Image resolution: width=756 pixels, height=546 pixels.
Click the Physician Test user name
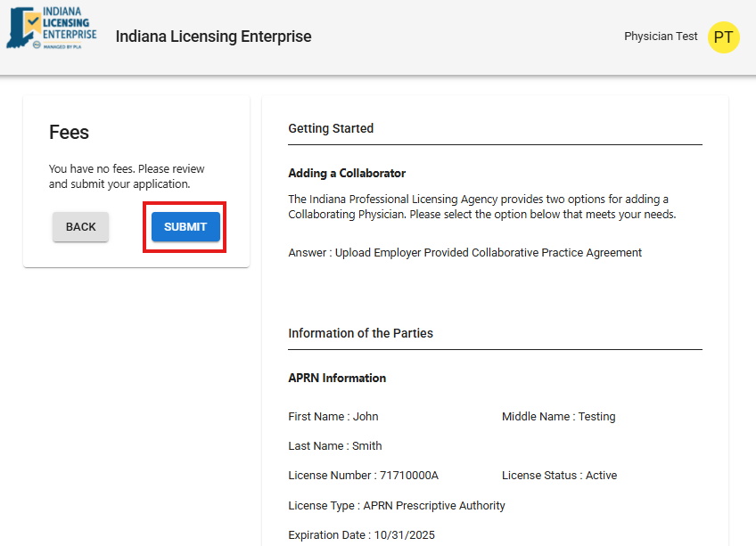(x=661, y=37)
